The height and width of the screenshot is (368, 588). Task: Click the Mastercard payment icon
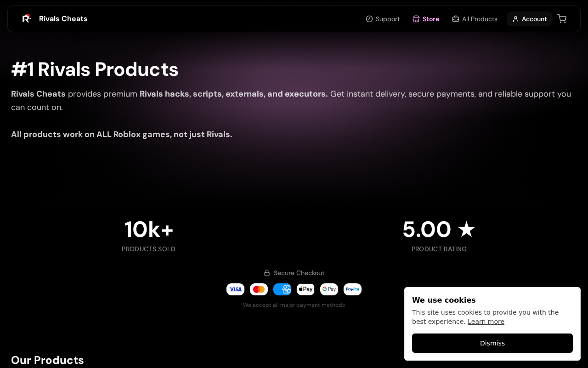point(259,289)
